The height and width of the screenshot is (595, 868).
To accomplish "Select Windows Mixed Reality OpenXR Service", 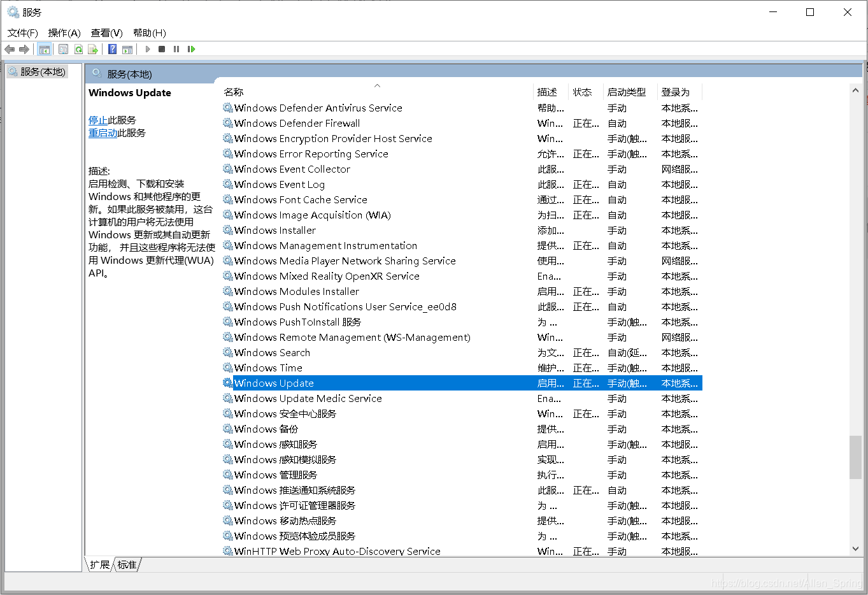I will pos(462,276).
